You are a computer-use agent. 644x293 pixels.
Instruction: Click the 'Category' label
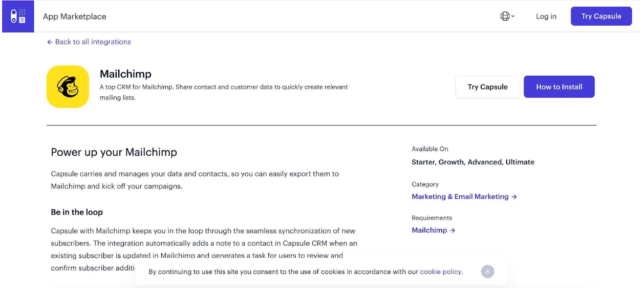pyautogui.click(x=425, y=184)
